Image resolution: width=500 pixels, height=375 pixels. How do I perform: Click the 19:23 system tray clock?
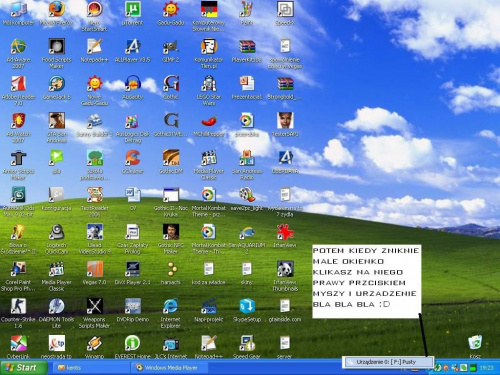click(x=486, y=368)
